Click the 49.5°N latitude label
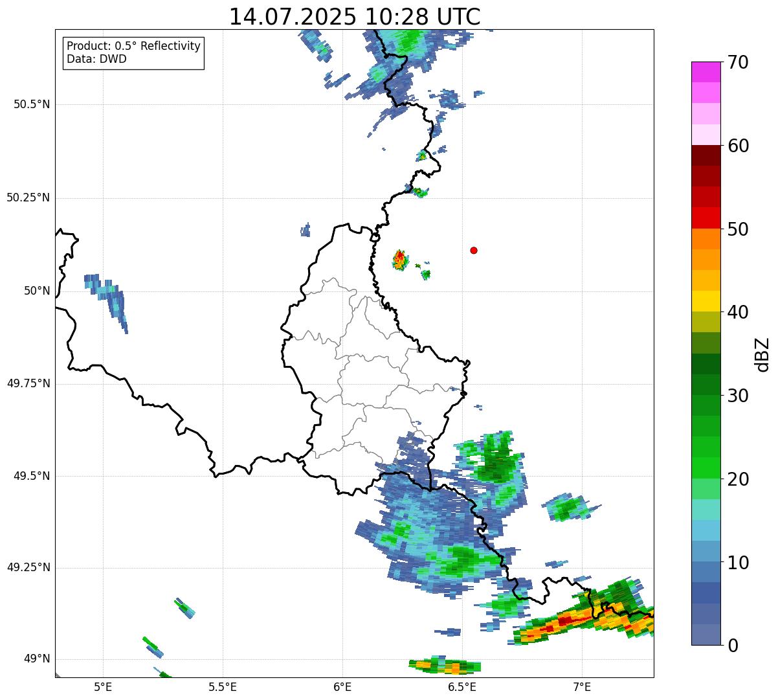 (x=32, y=476)
